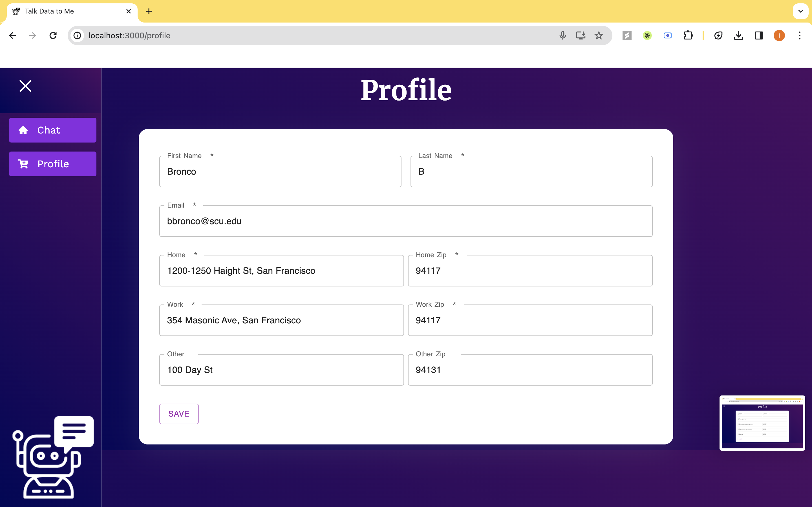Toggle the browser side panel icon
This screenshot has width=812, height=507.
pyautogui.click(x=759, y=35)
